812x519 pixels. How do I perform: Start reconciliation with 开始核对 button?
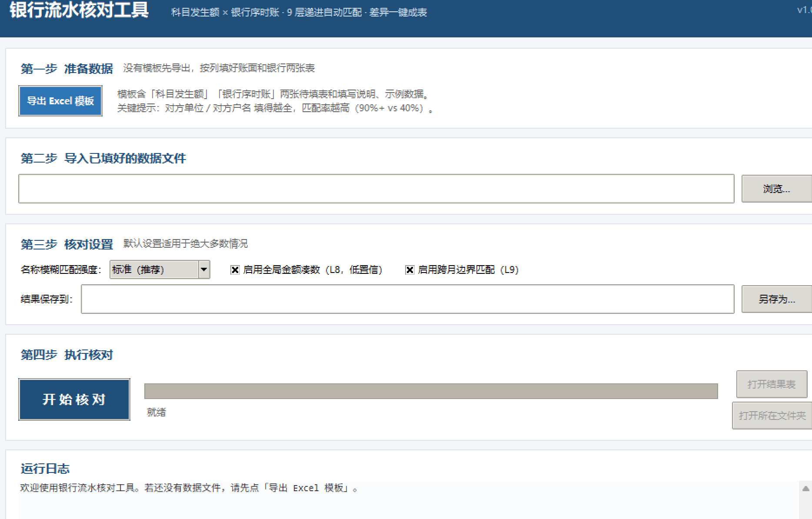point(74,399)
